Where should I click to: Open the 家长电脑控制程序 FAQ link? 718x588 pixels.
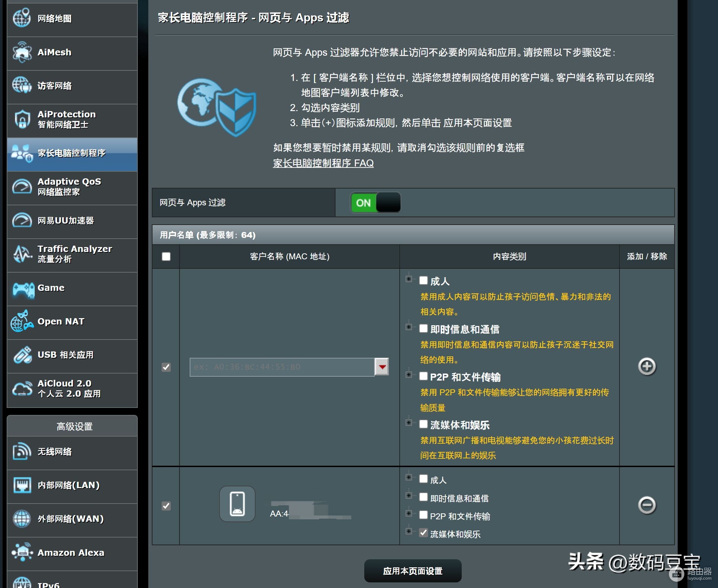click(x=323, y=163)
